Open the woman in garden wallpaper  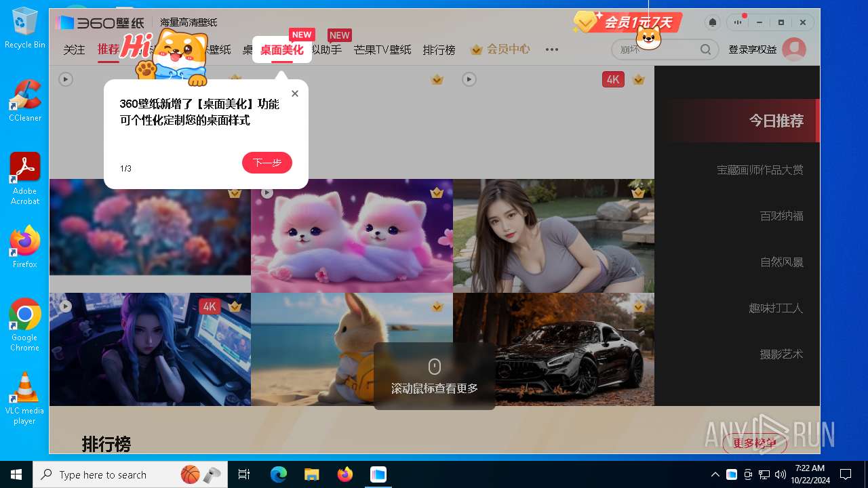coord(553,236)
